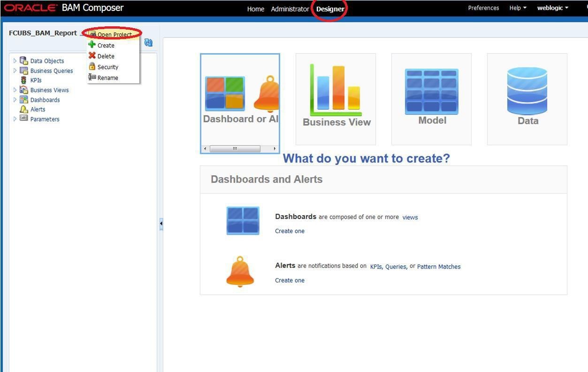Click the Parameters label icon
The width and height of the screenshot is (588, 372).
pos(23,118)
